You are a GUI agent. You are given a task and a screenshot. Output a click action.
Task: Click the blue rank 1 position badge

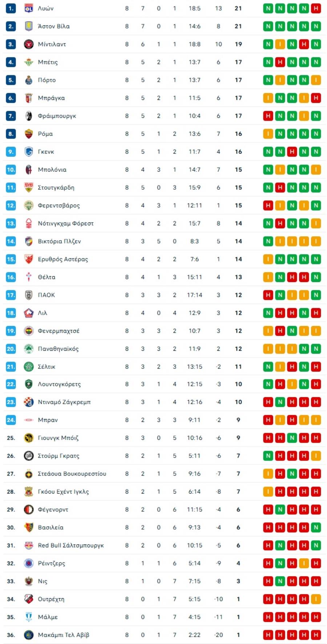click(x=11, y=8)
